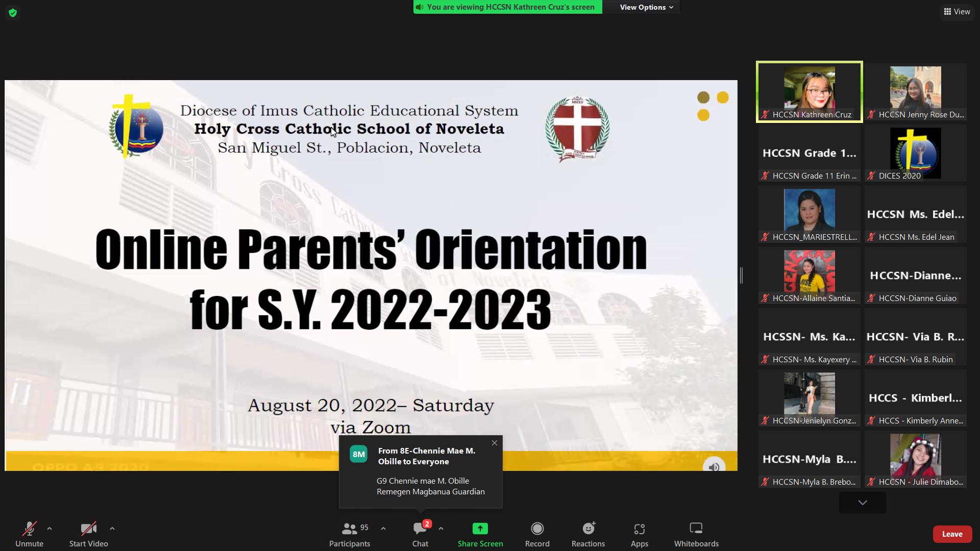Open chat message from 8E-Chennie Mae M. Obille

click(x=421, y=471)
